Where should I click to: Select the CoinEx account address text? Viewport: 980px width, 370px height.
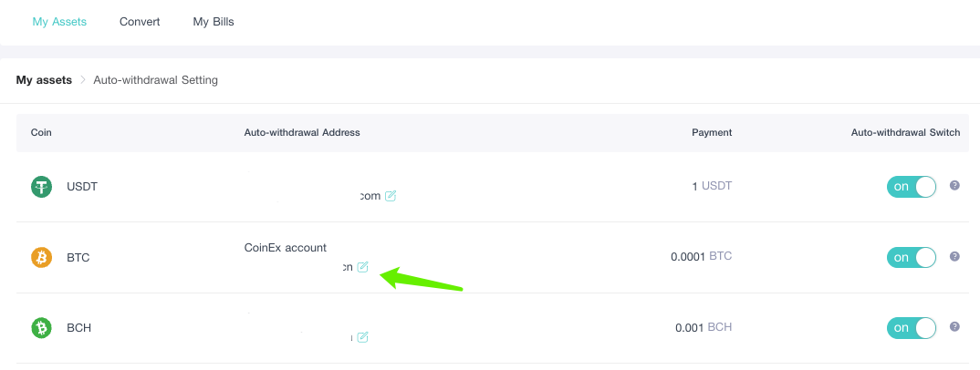click(x=285, y=248)
